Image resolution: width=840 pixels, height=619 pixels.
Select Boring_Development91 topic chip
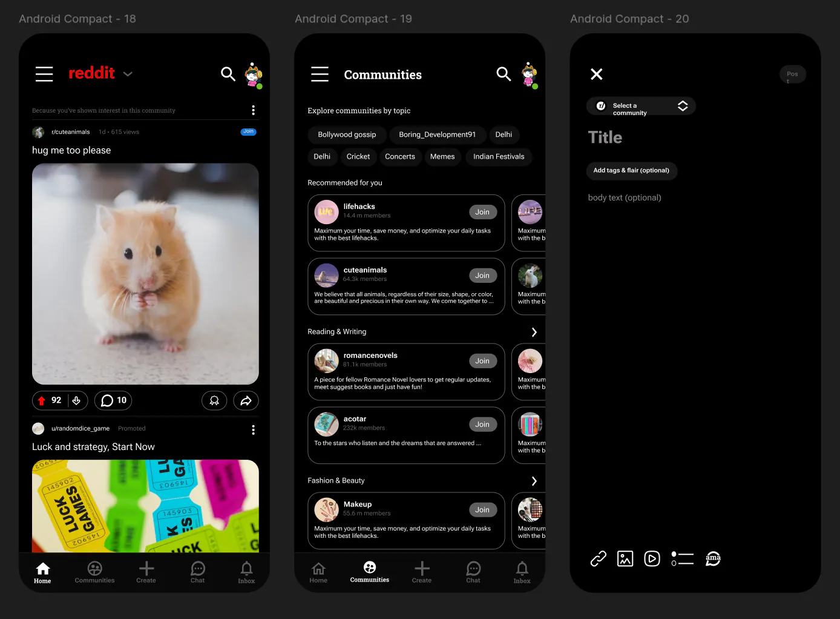click(x=437, y=134)
